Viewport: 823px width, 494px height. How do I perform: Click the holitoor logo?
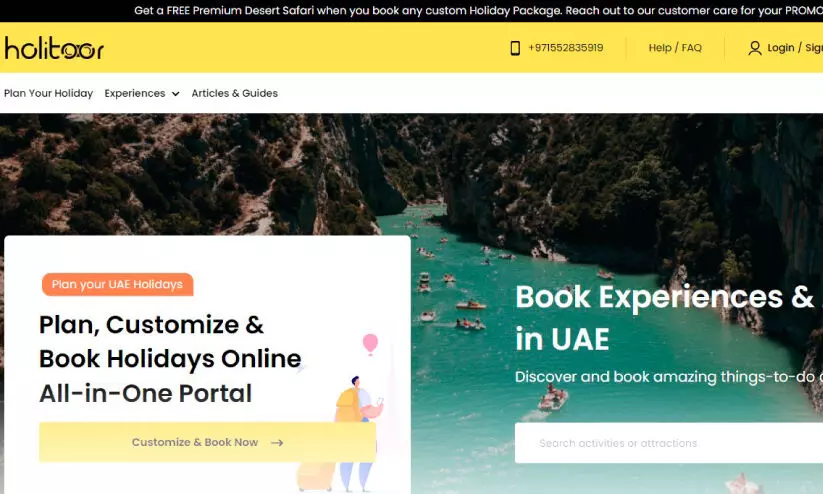tap(54, 48)
